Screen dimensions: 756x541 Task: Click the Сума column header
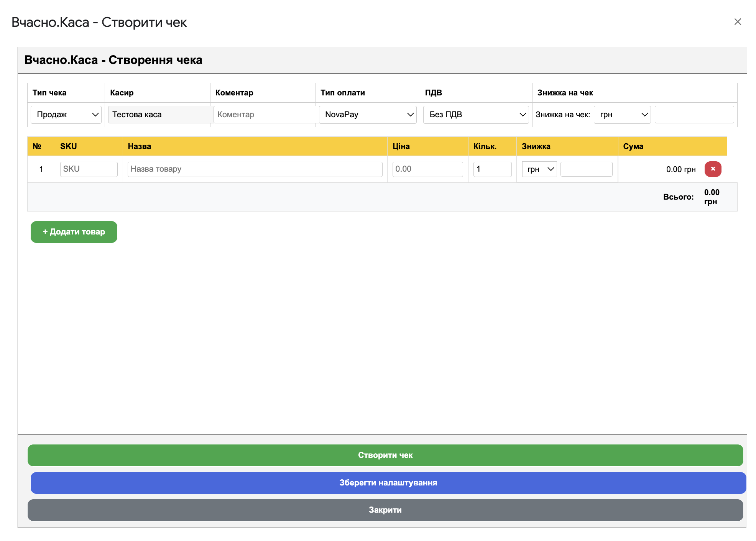(633, 146)
